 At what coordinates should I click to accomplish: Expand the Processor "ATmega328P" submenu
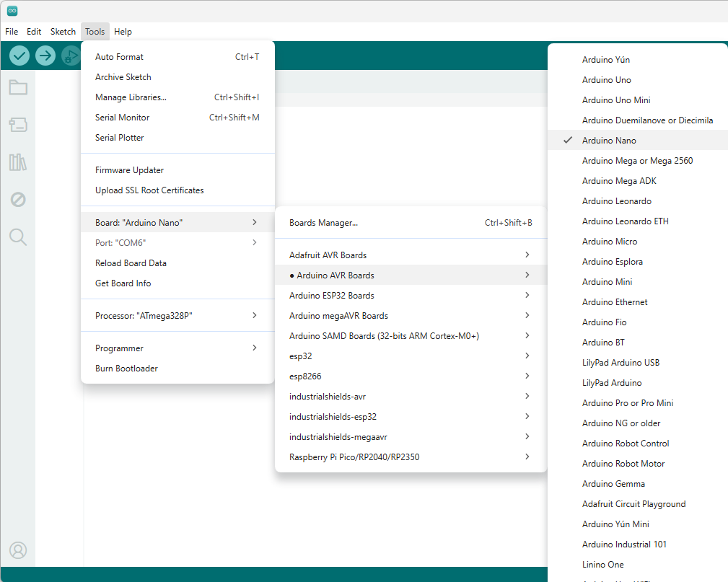177,316
